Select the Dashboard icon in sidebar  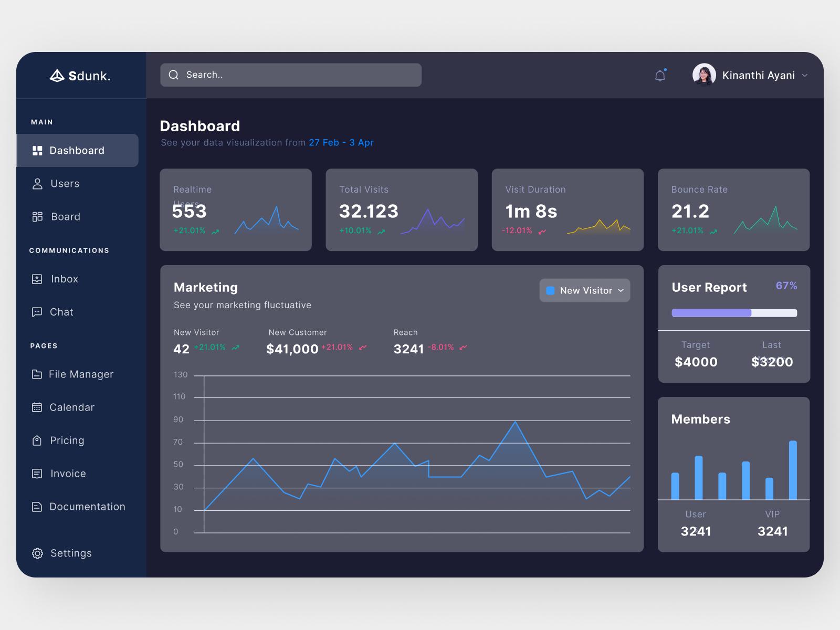pyautogui.click(x=37, y=150)
